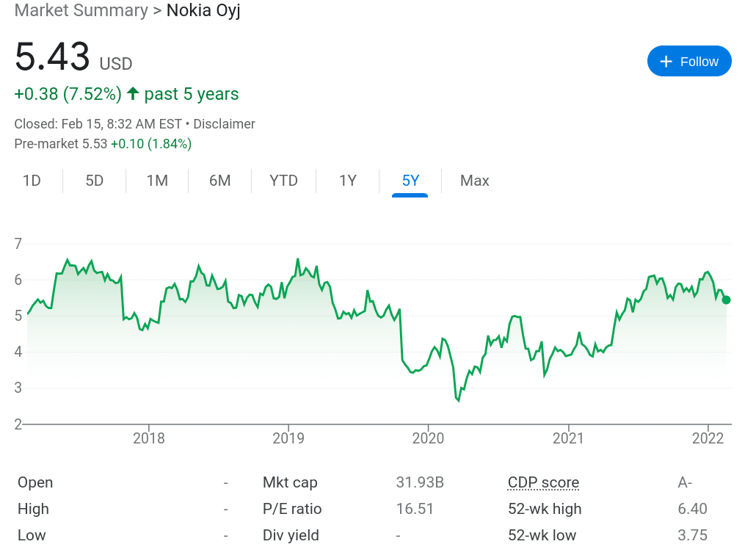
Task: Click the Mkt cap value 31.93B
Action: click(x=420, y=482)
